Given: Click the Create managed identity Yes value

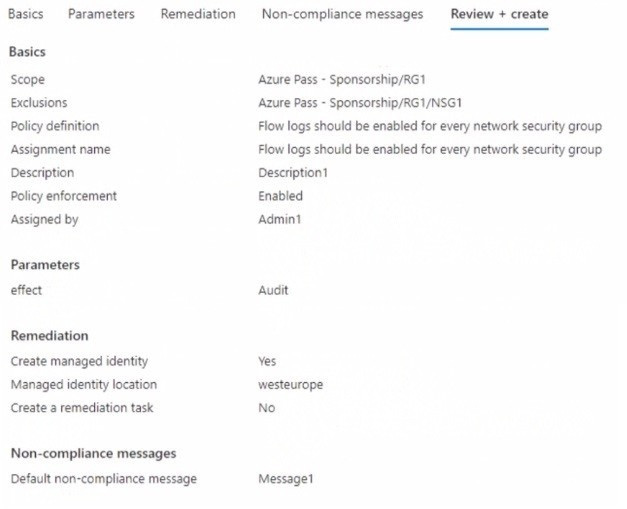Looking at the screenshot, I should [267, 361].
